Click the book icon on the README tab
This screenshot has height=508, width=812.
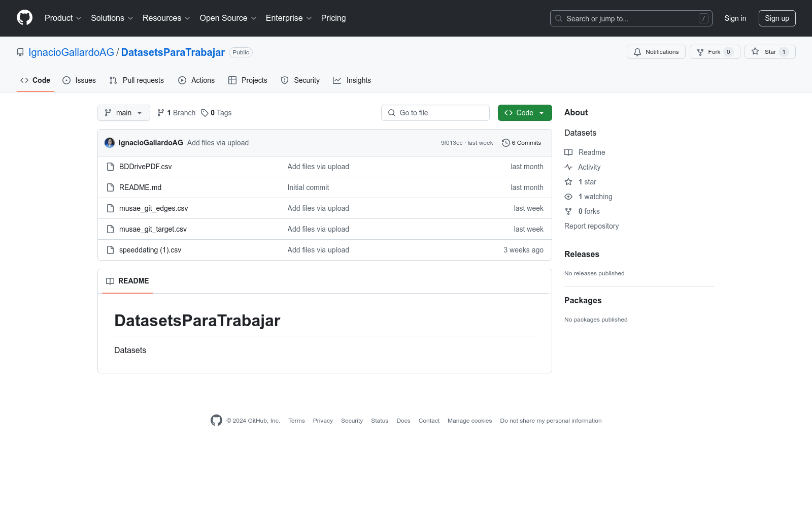tap(110, 281)
